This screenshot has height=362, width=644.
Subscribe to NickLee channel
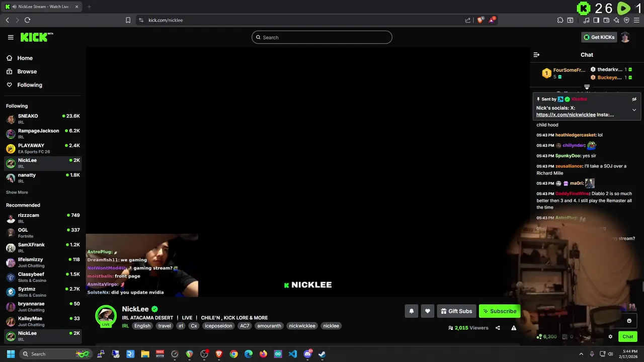click(500, 311)
